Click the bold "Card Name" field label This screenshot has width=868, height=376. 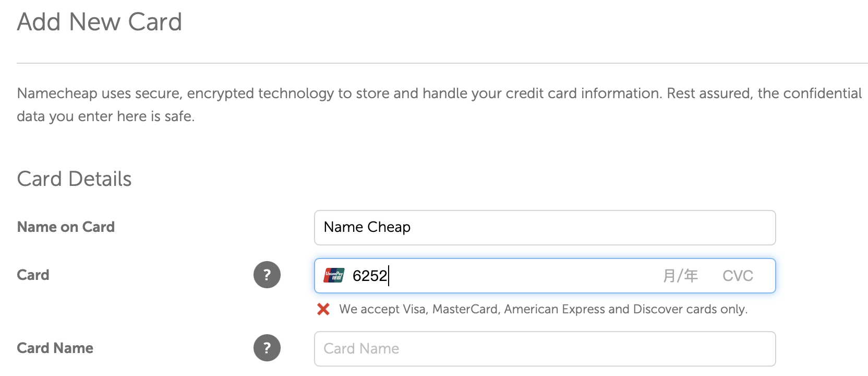point(55,348)
